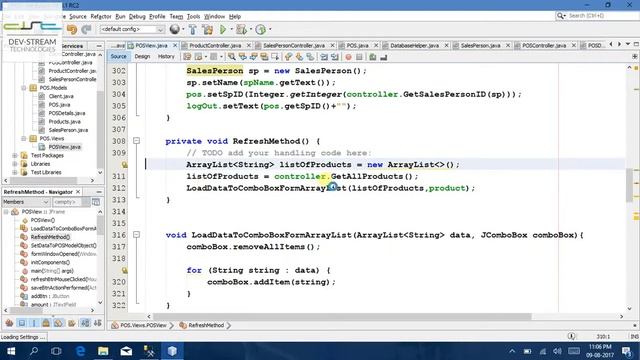Click the lightbulb hint icon at line 310
Screen dimensions: 640x360
124,165
